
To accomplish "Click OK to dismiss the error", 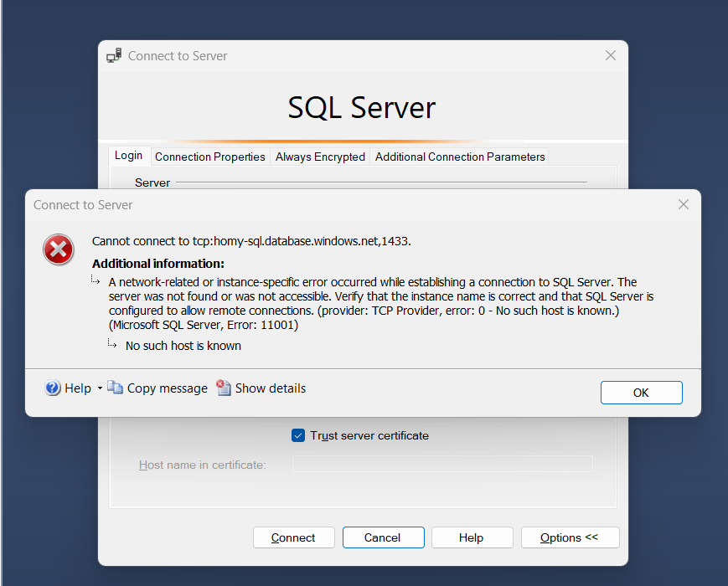I will pos(641,393).
